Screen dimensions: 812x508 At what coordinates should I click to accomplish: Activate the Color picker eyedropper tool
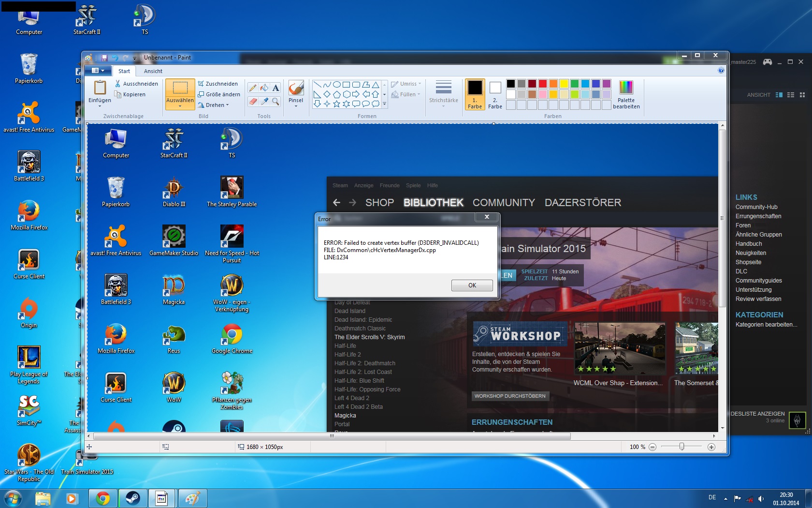[264, 101]
